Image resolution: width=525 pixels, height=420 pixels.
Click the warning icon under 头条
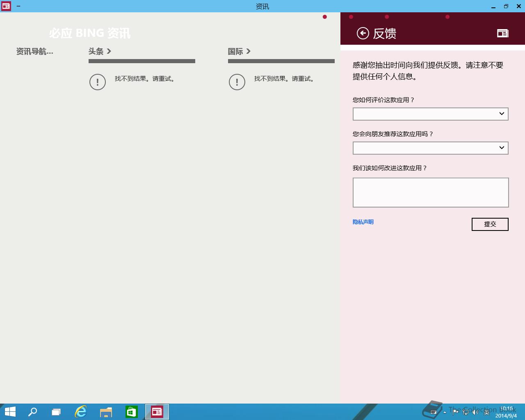98,82
